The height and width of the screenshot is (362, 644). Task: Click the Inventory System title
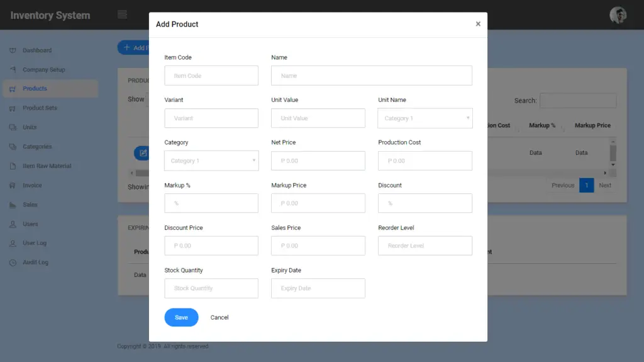coord(50,15)
